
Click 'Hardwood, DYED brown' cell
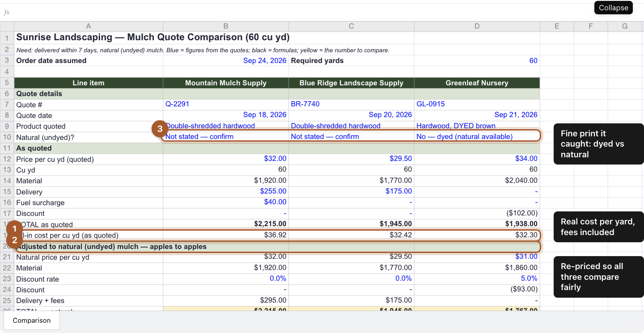point(477,126)
